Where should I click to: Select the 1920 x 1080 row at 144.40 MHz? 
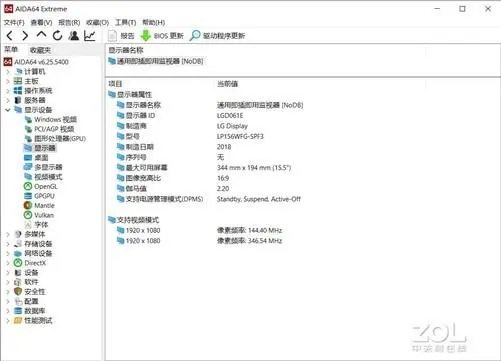(199, 230)
